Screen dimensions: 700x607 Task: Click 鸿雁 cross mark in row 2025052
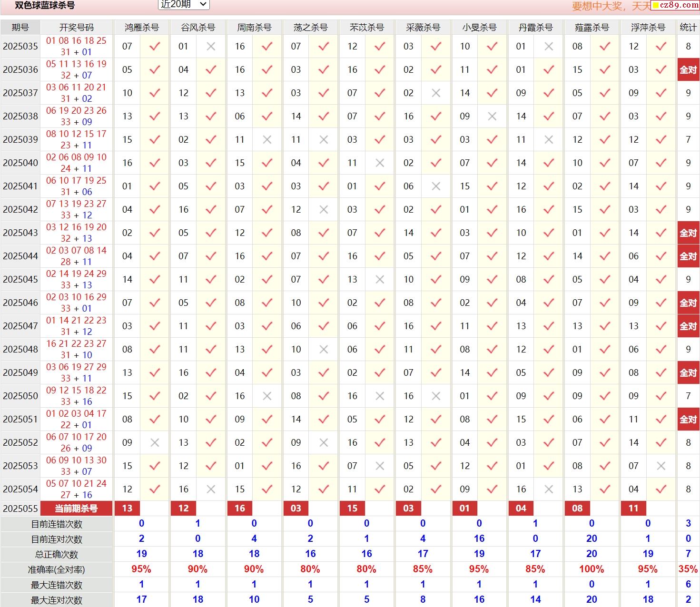click(155, 443)
